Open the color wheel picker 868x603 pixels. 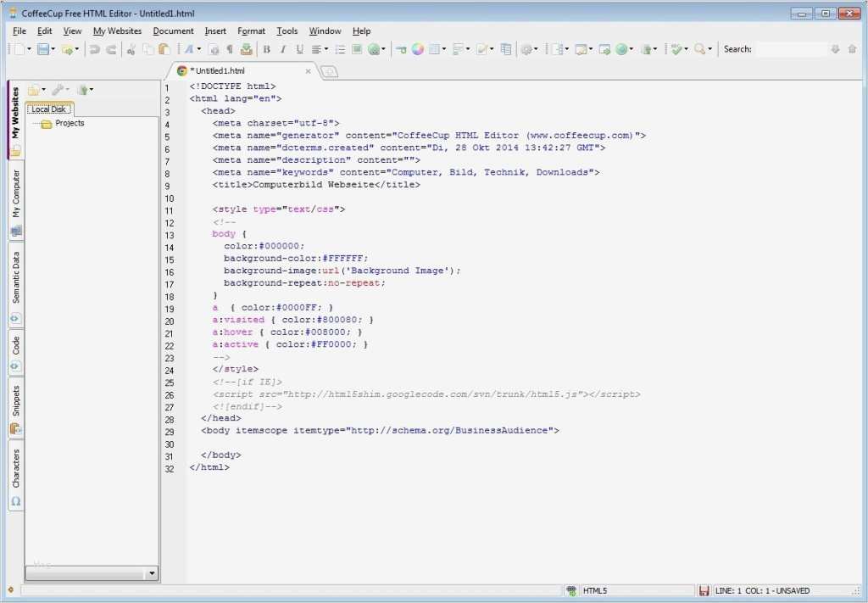click(x=418, y=50)
